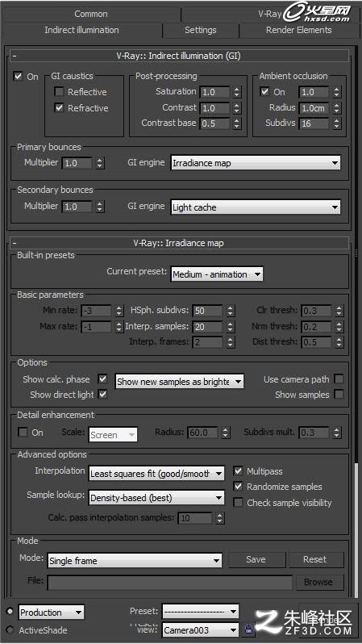Uncheck Randomize samples

tap(238, 487)
